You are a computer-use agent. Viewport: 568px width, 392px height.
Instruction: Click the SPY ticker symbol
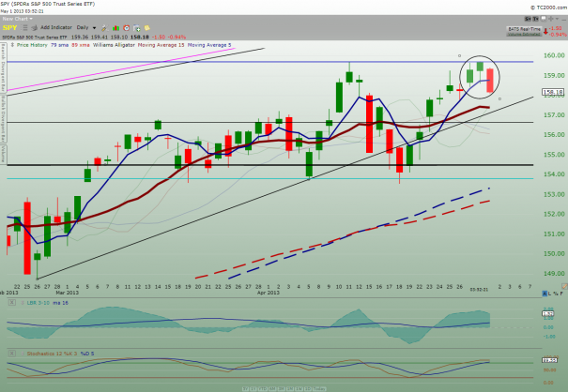coord(9,28)
